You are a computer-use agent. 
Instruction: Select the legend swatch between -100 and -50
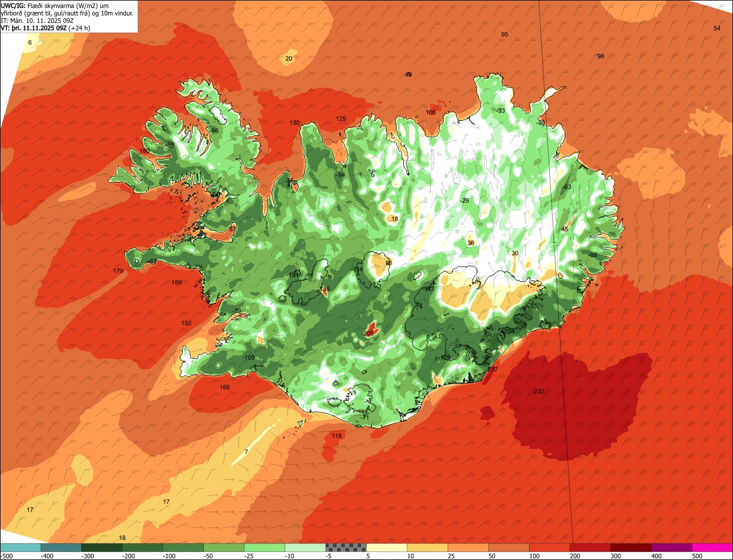[183, 547]
